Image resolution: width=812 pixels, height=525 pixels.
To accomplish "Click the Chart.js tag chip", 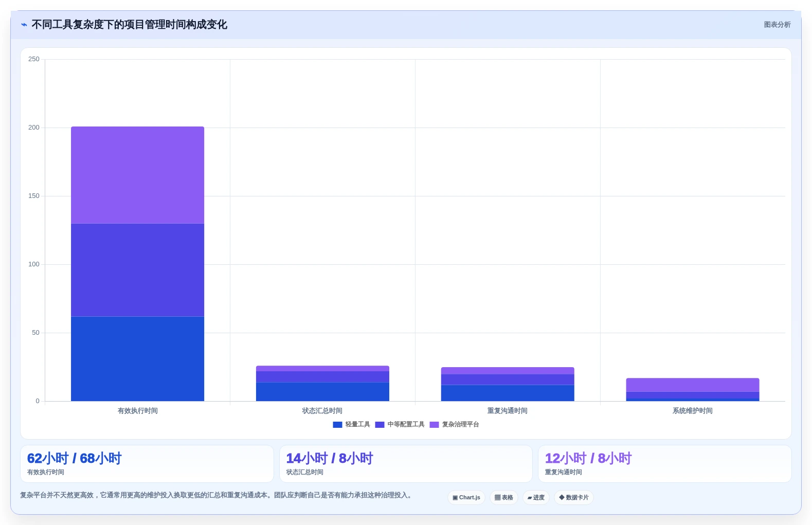I will [466, 498].
